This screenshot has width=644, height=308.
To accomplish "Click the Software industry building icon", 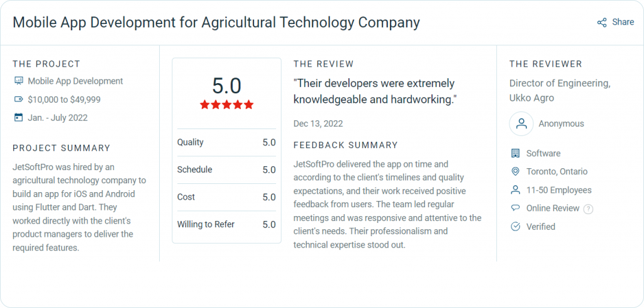I will (x=516, y=154).
